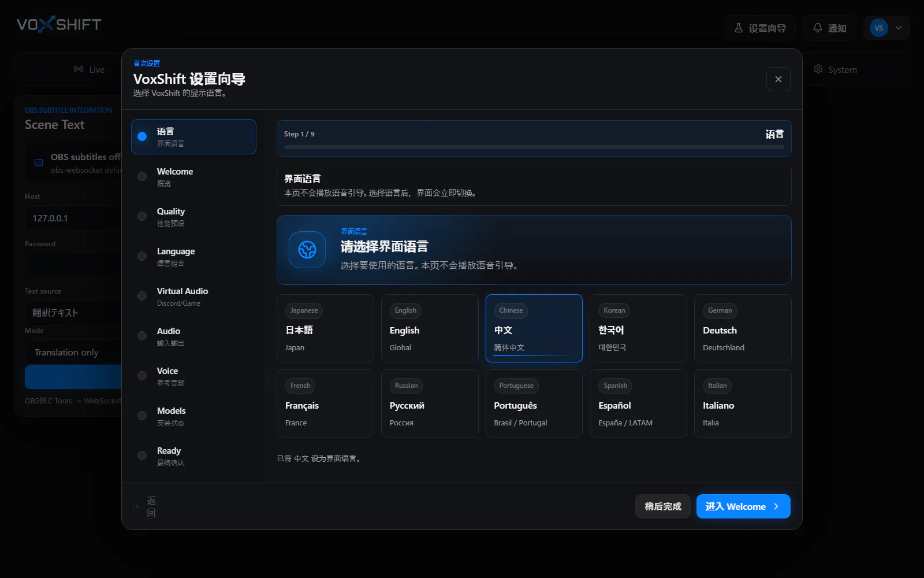
Task: Open the System tab
Action: [835, 69]
